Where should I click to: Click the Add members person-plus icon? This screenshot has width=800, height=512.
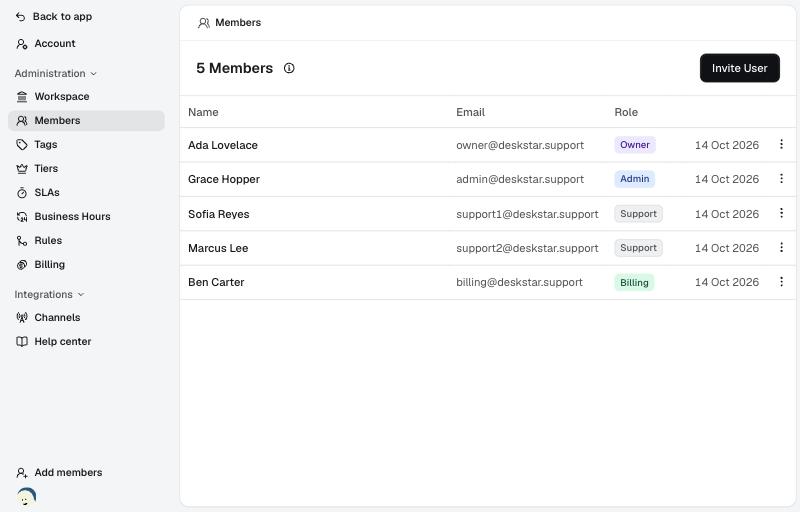[21, 473]
